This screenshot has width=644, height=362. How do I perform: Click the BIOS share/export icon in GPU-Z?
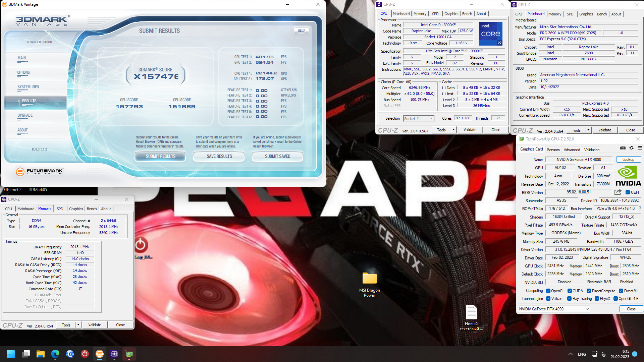tap(618, 192)
